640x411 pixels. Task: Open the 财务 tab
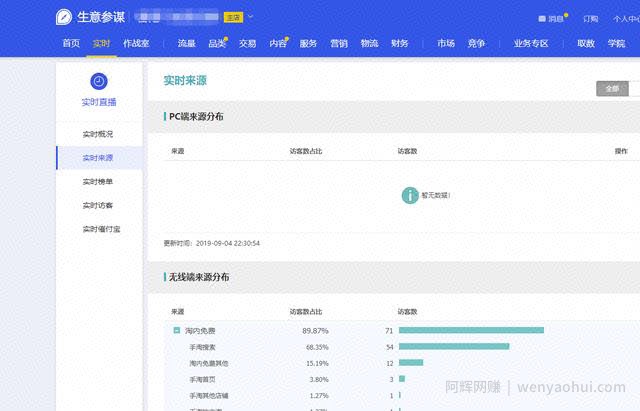click(x=400, y=43)
